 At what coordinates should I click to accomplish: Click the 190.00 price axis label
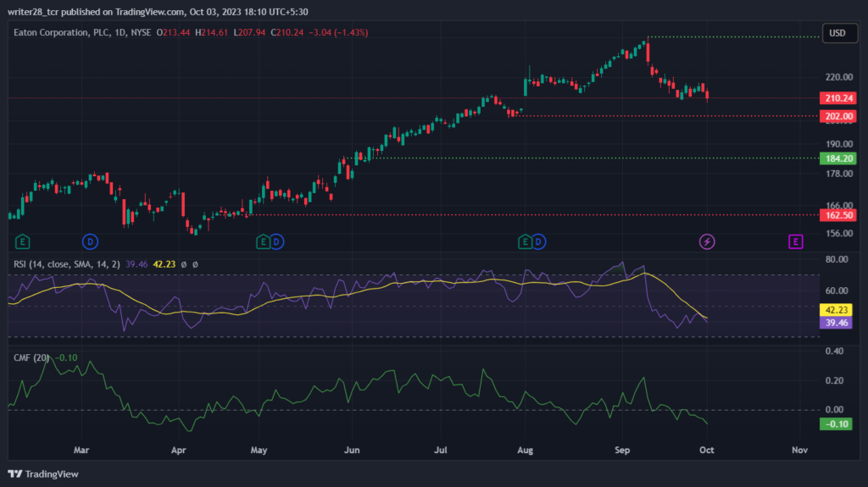(x=838, y=144)
